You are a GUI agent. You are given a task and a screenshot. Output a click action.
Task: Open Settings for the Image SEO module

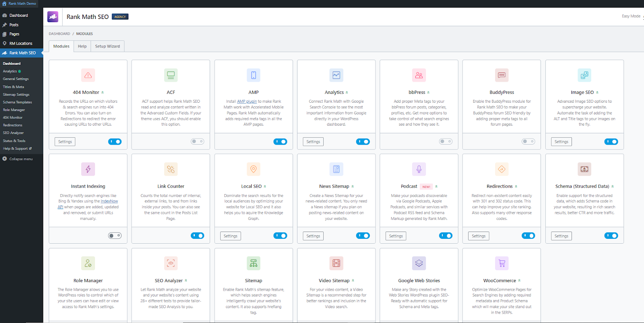click(561, 142)
